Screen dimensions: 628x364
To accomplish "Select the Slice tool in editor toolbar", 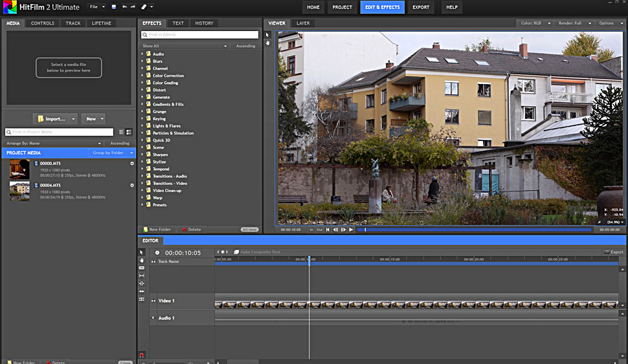I will tap(142, 268).
